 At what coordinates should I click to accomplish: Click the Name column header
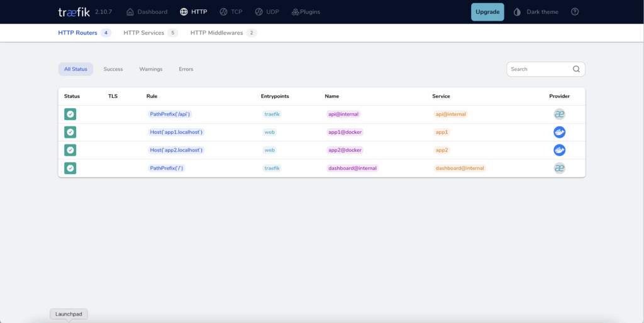[332, 96]
